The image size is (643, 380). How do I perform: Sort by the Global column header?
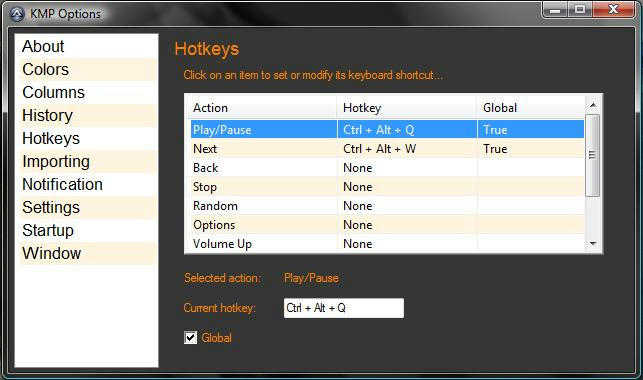(531, 108)
